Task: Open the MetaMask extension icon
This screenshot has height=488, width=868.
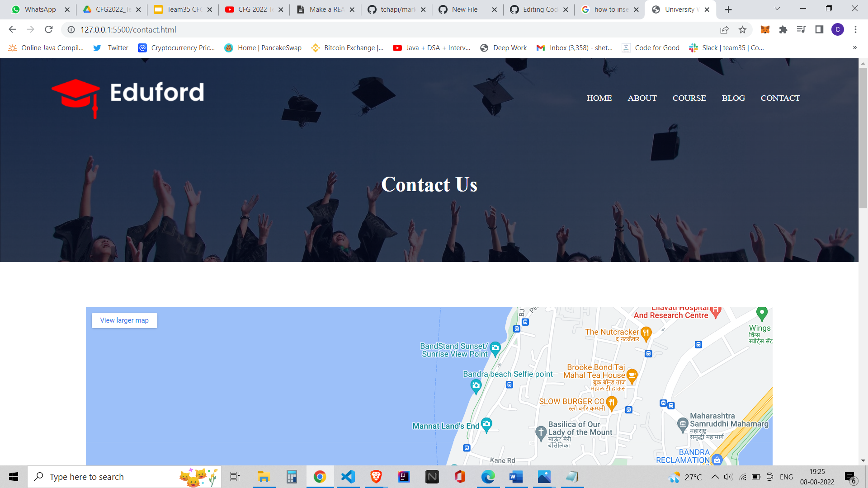Action: (766, 29)
